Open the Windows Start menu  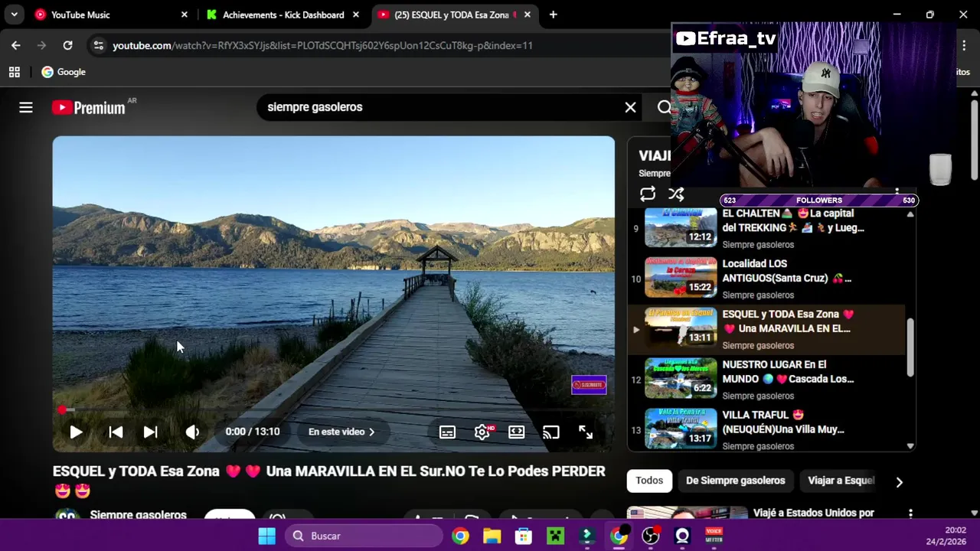click(x=266, y=536)
